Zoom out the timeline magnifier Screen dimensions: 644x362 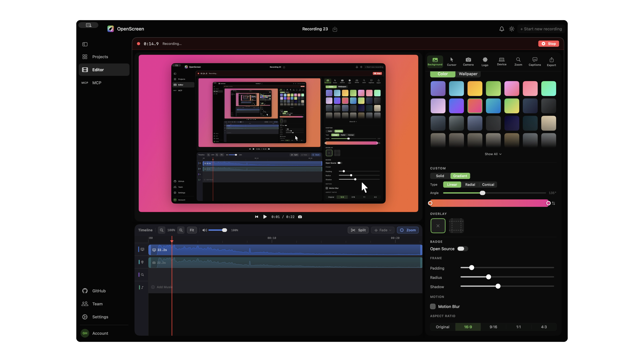(162, 230)
